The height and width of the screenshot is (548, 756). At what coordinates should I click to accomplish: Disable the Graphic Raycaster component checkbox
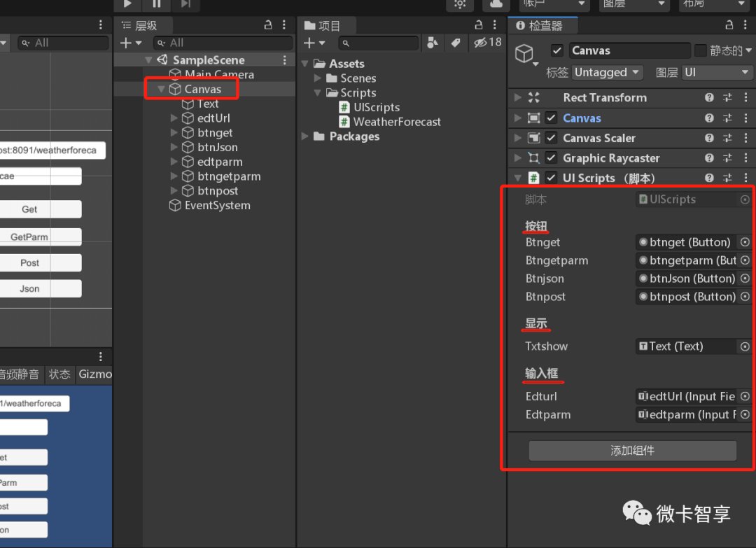point(551,157)
